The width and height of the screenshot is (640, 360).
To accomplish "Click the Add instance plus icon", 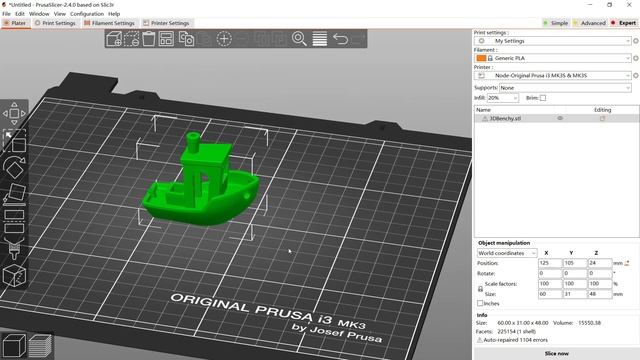I will 224,39.
